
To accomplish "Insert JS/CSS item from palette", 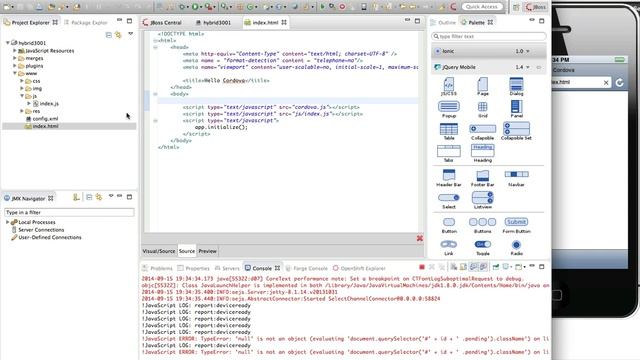I will 449,87.
